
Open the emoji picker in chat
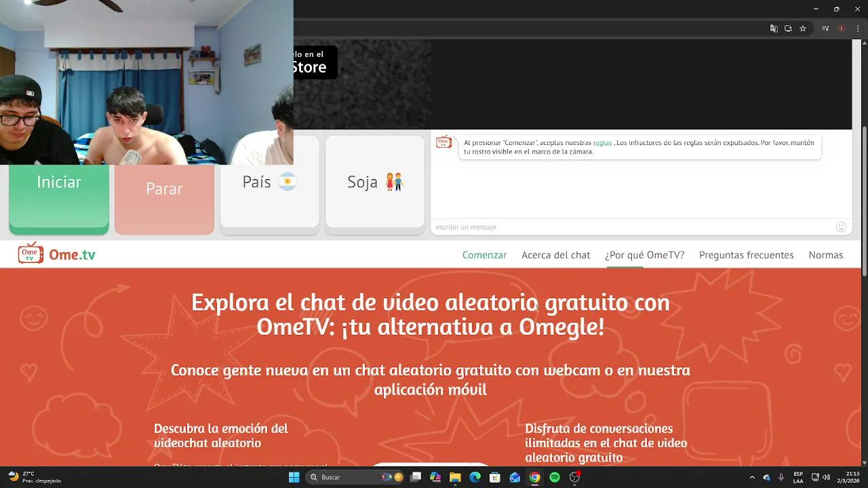pos(841,227)
